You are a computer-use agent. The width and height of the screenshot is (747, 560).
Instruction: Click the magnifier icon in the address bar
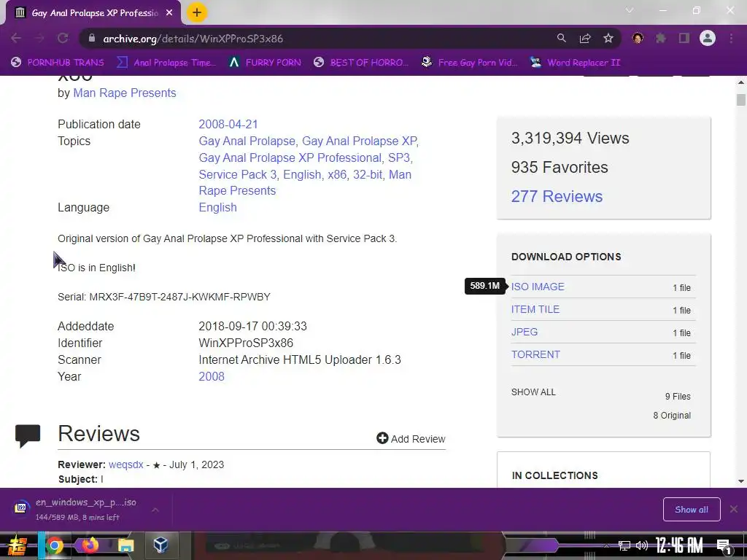(x=562, y=38)
